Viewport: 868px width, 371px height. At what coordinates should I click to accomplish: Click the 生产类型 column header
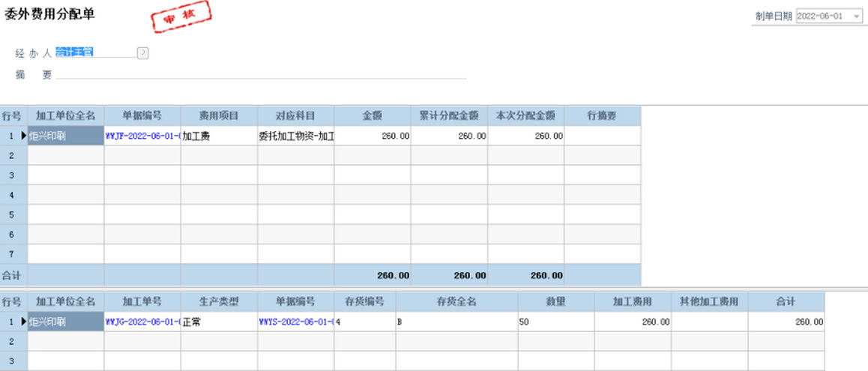[x=219, y=302]
